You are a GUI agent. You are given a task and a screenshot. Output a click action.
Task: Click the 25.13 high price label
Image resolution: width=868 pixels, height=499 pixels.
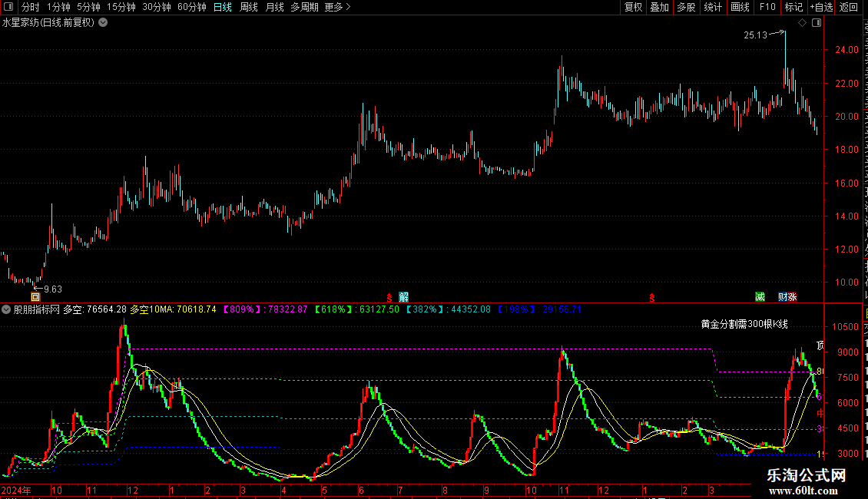pos(756,35)
